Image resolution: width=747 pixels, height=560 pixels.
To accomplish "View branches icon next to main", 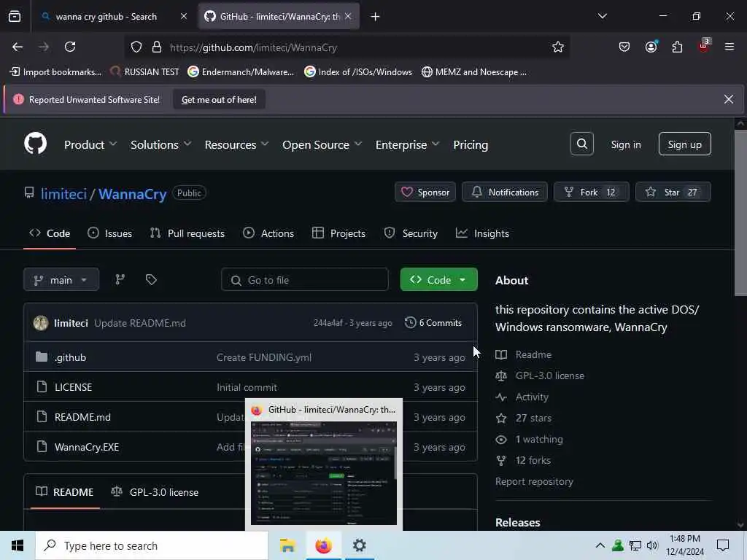I will 120,279.
